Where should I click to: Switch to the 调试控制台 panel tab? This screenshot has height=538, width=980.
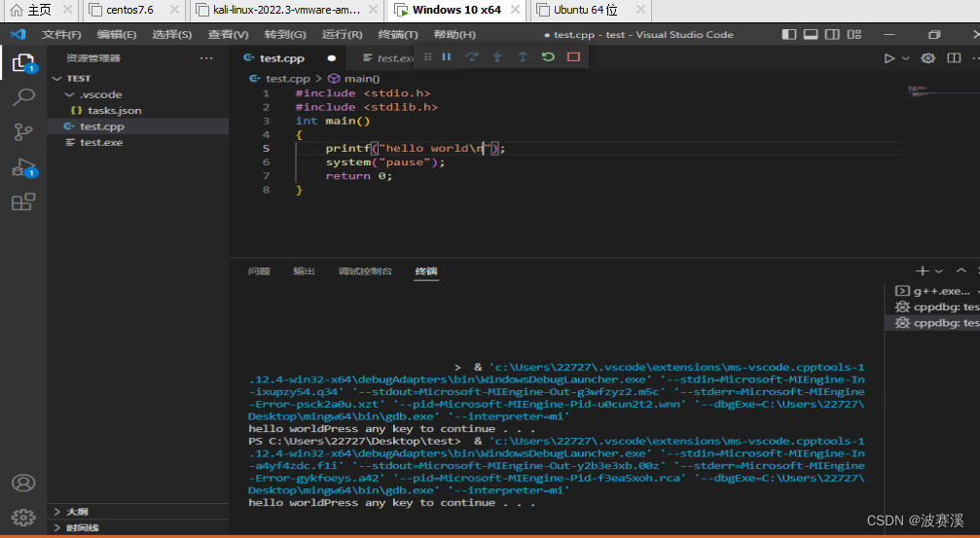coord(365,271)
